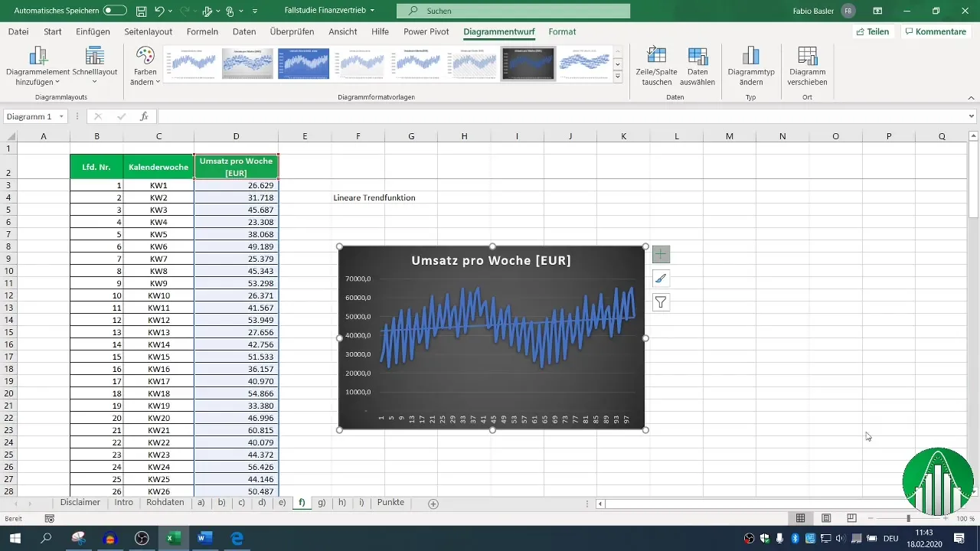Open chart filter funnel button

coord(661,302)
